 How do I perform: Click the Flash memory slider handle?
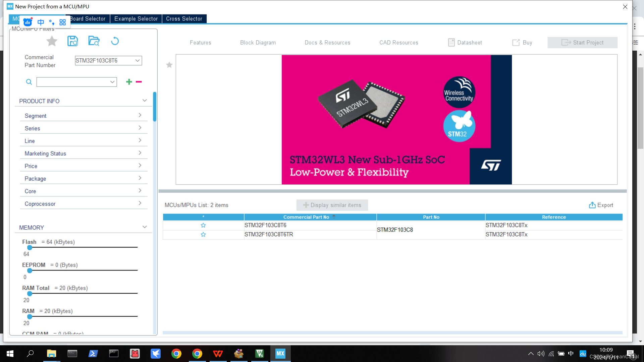pyautogui.click(x=30, y=247)
